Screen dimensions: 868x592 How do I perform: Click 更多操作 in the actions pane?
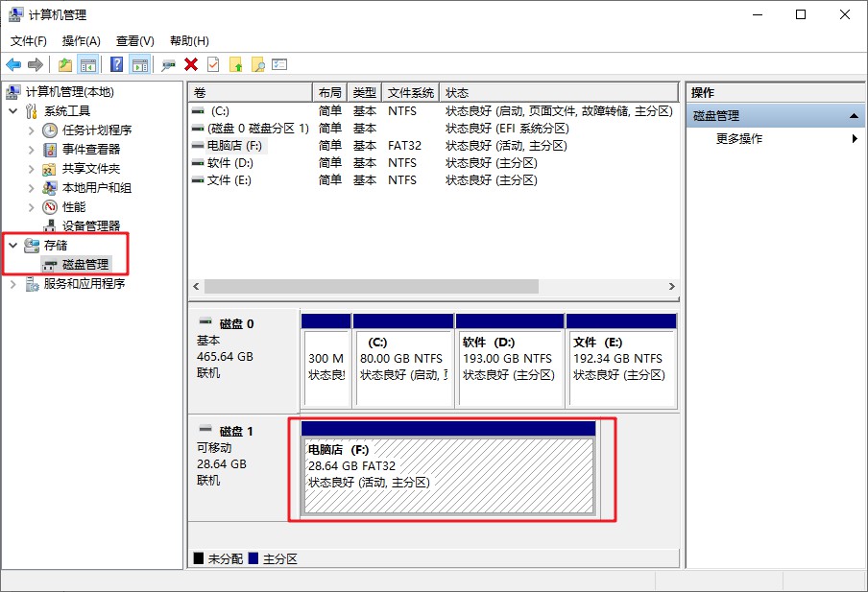(739, 139)
